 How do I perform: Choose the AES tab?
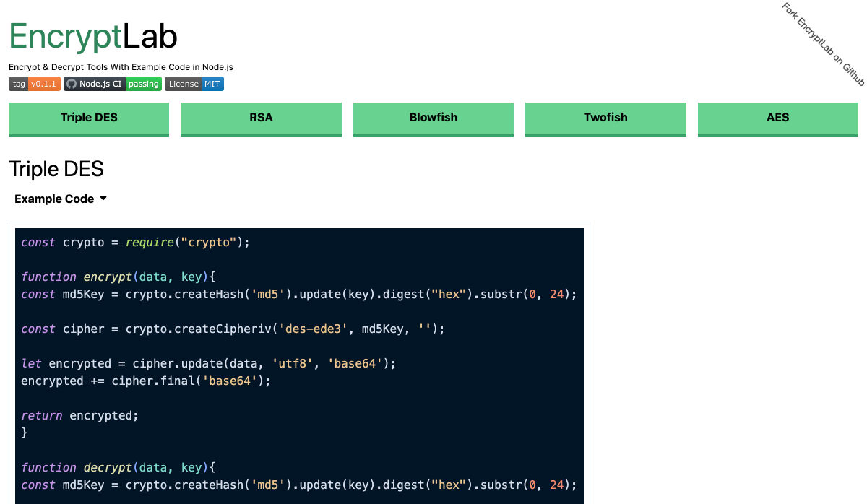click(777, 118)
